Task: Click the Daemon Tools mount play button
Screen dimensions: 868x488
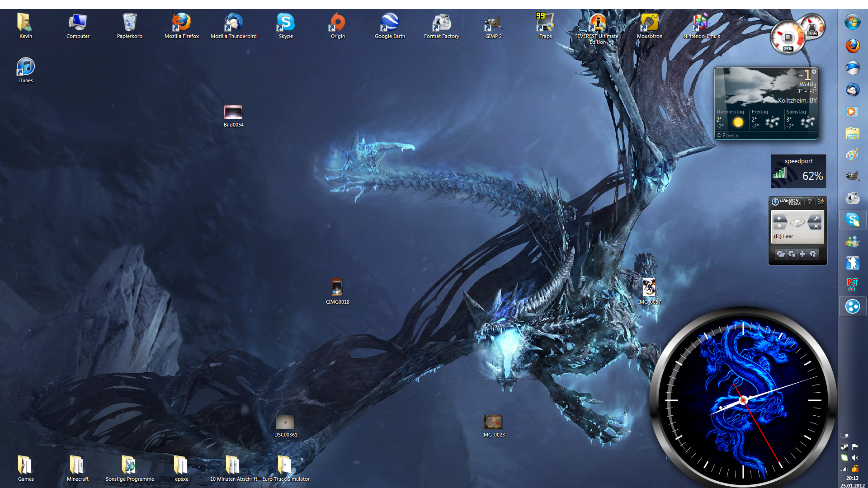Action: click(779, 218)
